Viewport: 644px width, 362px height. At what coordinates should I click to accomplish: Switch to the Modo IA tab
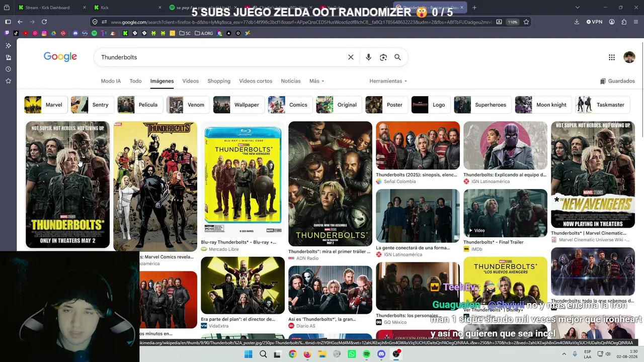[111, 81]
